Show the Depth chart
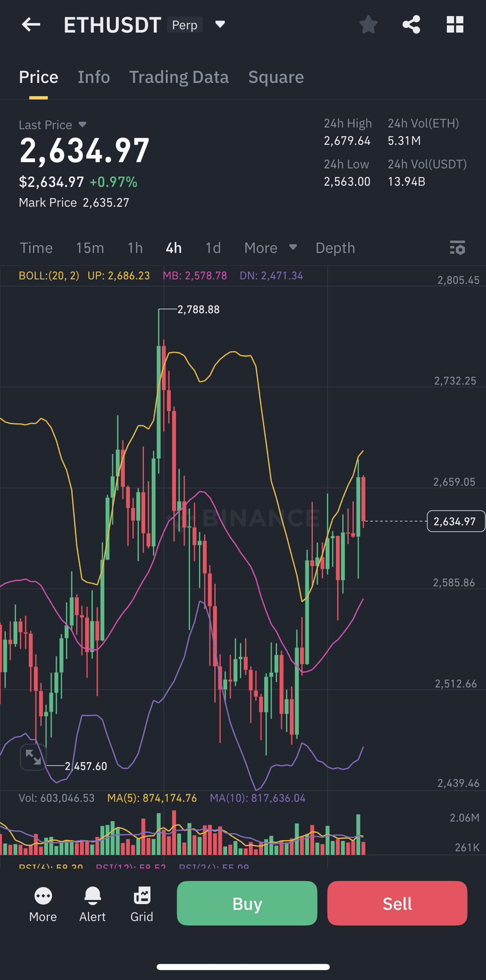486x980 pixels. (335, 248)
